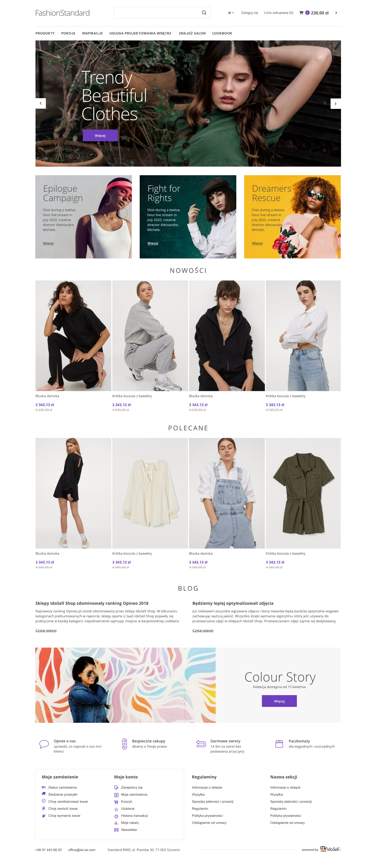Click the IdoSell powered-by logo
376x868 pixels.
330,849
